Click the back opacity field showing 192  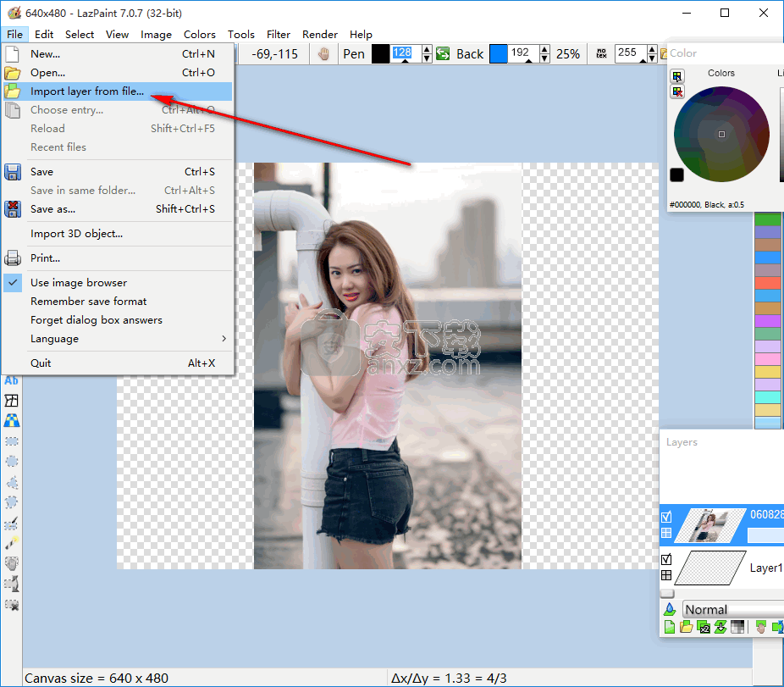(524, 53)
